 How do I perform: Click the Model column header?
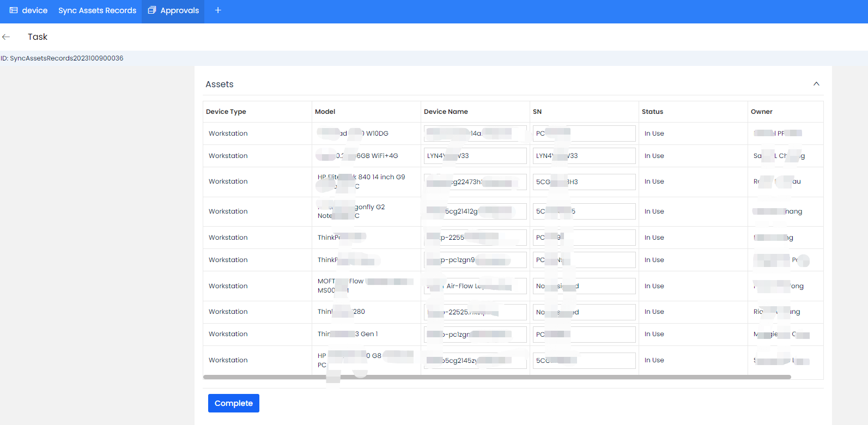pyautogui.click(x=325, y=112)
